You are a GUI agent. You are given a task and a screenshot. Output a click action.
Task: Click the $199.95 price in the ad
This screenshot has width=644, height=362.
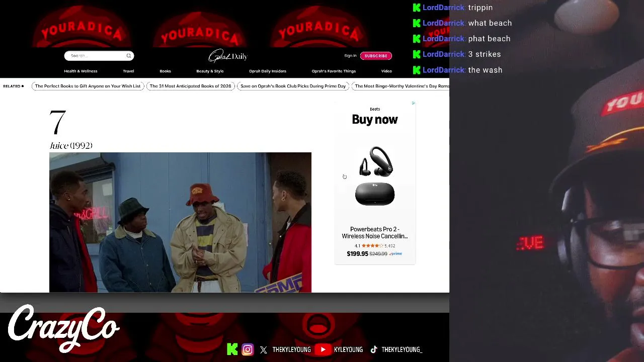point(357,254)
